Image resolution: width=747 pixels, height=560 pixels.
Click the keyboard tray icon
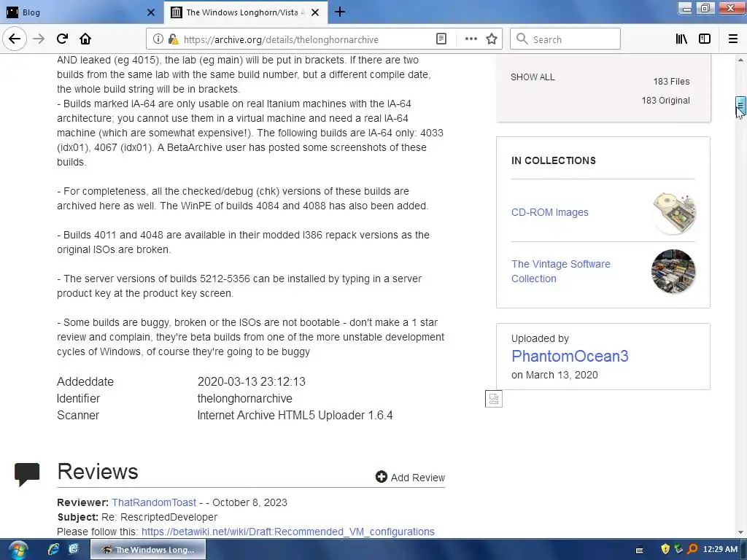point(639,550)
